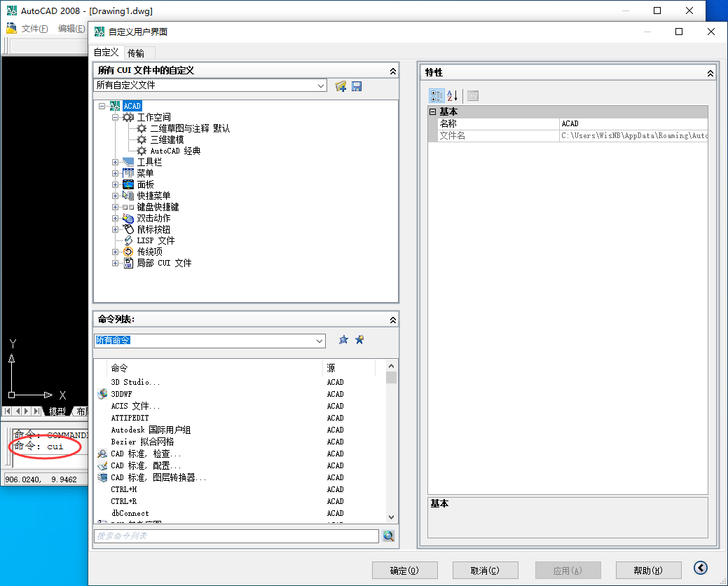Collapse the 命令列表 panel
The height and width of the screenshot is (586, 728).
393,320
